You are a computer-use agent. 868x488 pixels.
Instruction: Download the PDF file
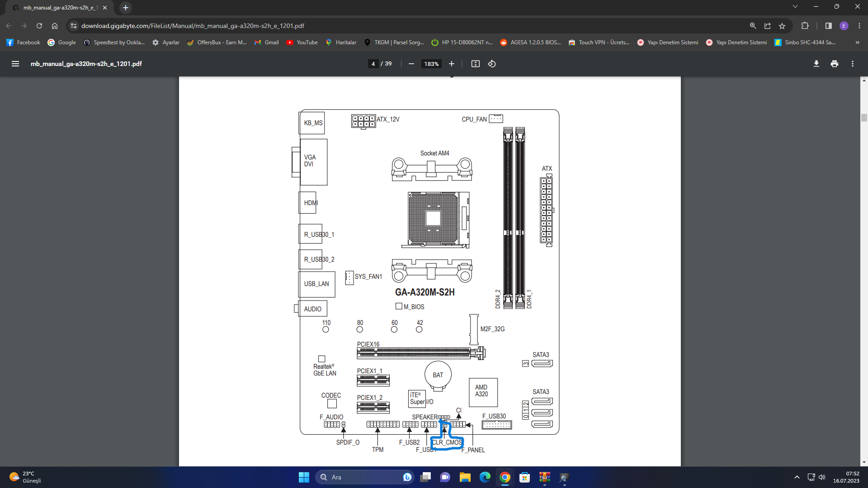tap(816, 64)
